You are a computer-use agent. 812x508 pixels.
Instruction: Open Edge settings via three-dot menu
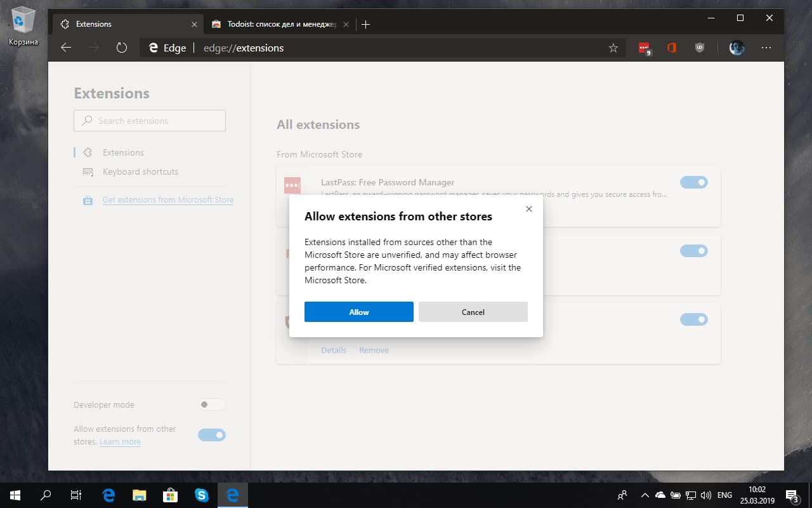coord(766,48)
